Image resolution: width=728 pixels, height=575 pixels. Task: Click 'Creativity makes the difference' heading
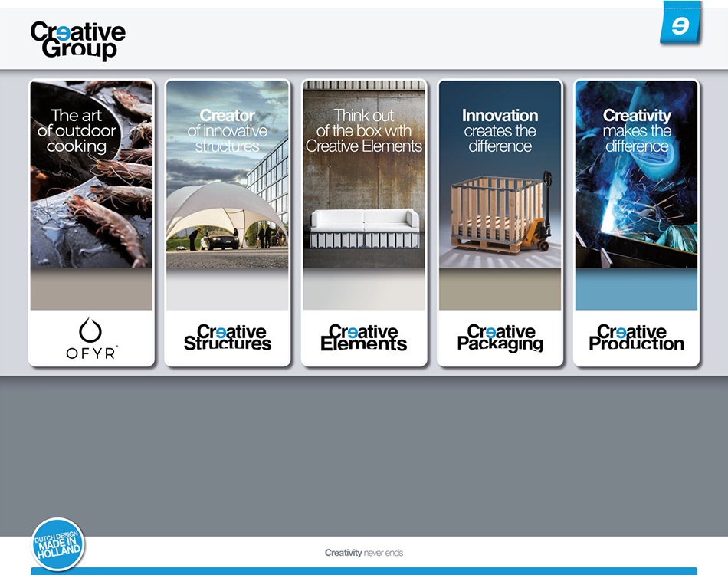click(x=637, y=131)
